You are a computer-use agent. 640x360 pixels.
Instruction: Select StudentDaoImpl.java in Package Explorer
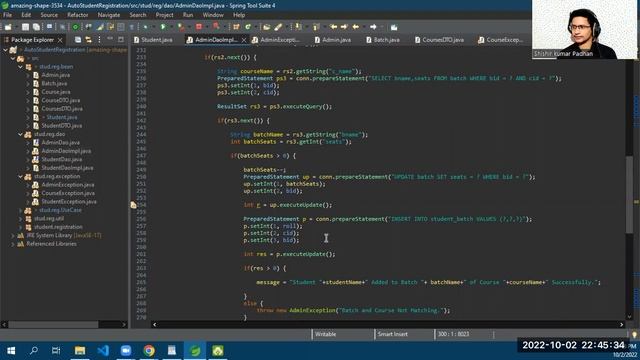[x=67, y=168]
